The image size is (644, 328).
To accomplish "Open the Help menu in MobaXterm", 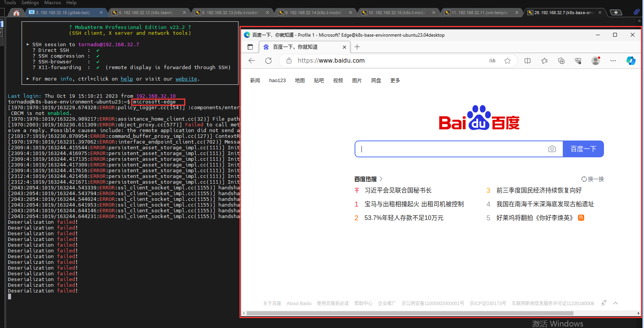I will [71, 3].
